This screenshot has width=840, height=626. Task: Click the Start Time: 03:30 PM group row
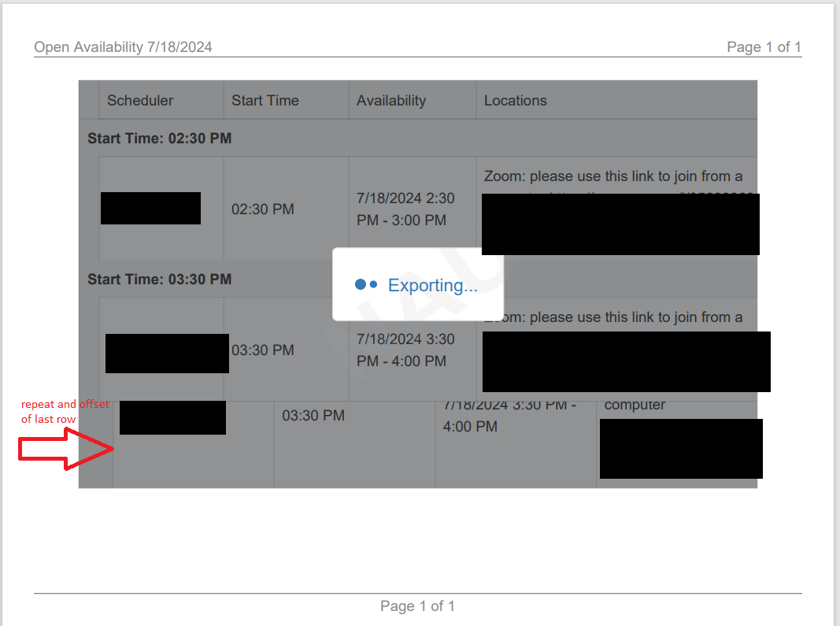(x=160, y=280)
